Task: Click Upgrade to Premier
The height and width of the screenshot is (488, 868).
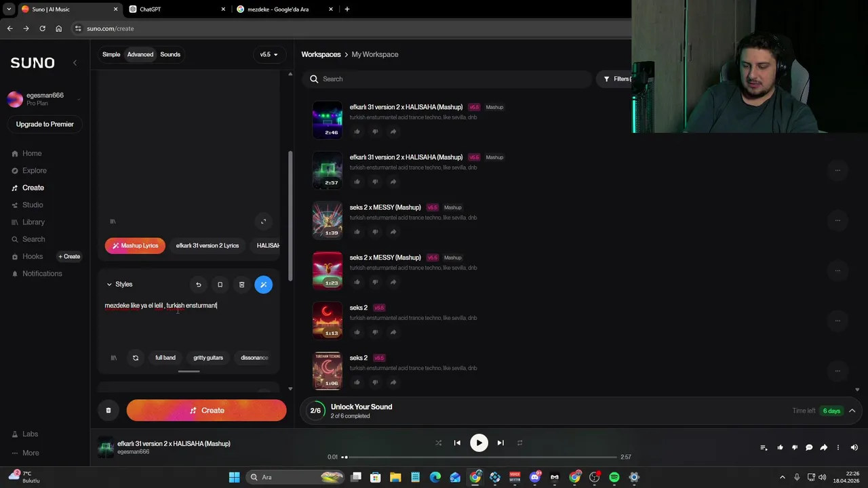Action: coord(45,124)
